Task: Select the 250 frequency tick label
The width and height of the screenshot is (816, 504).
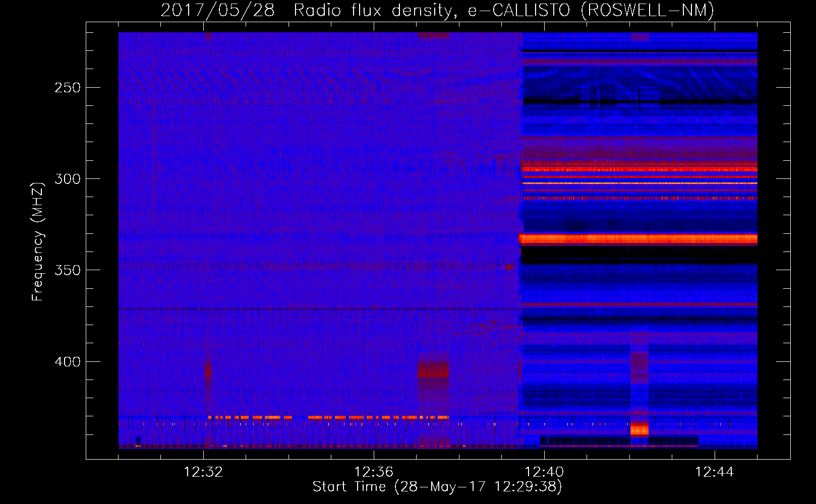Action: (x=68, y=88)
